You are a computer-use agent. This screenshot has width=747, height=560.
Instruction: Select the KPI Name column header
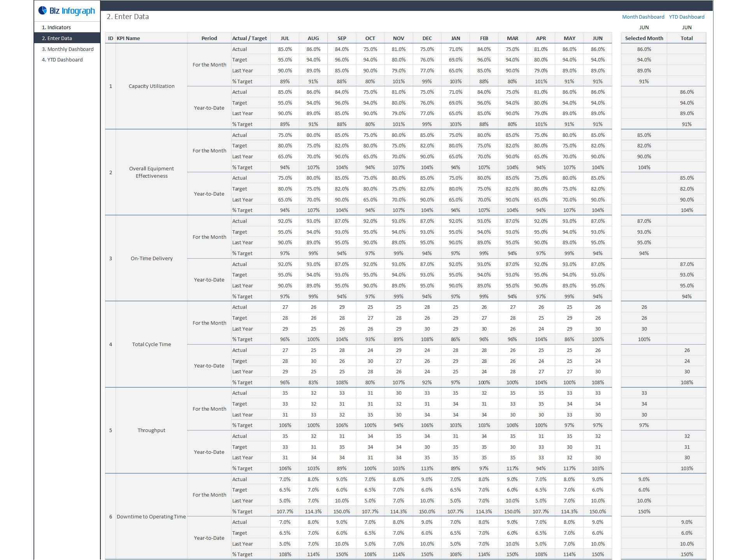(151, 38)
